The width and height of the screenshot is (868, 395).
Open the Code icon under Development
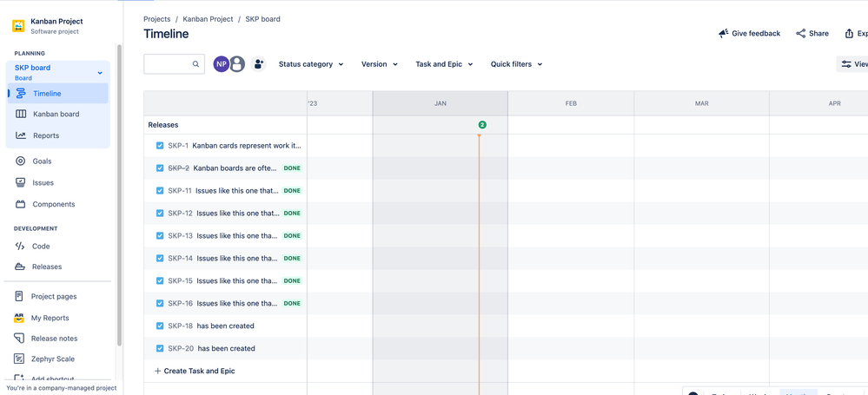click(x=20, y=247)
